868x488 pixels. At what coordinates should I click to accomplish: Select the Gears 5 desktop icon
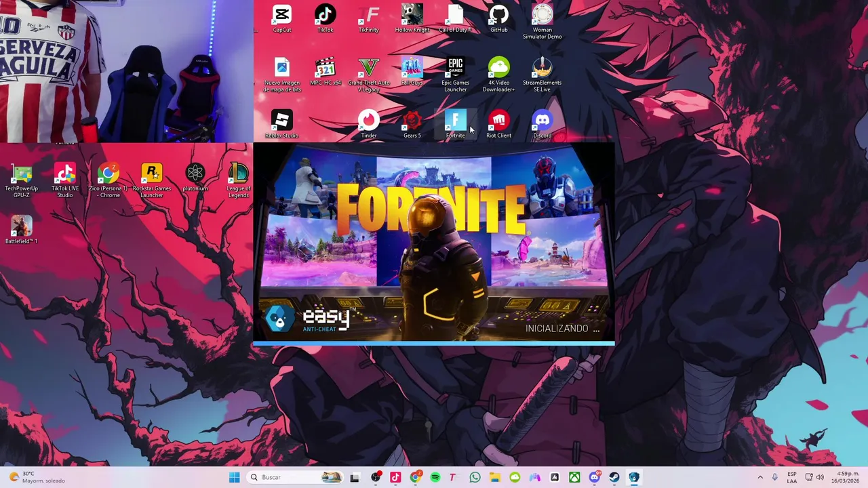[x=412, y=124]
